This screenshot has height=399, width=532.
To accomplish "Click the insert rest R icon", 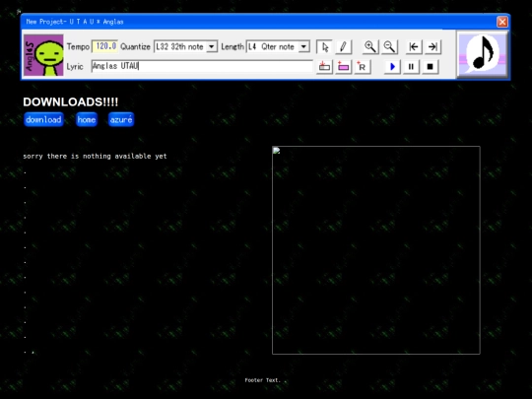I will [x=362, y=67].
